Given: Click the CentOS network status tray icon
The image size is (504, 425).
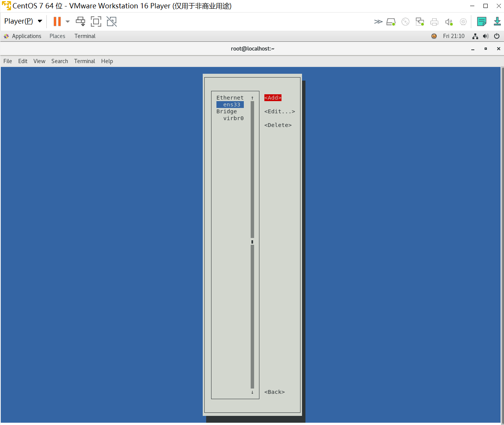Looking at the screenshot, I should (x=475, y=36).
